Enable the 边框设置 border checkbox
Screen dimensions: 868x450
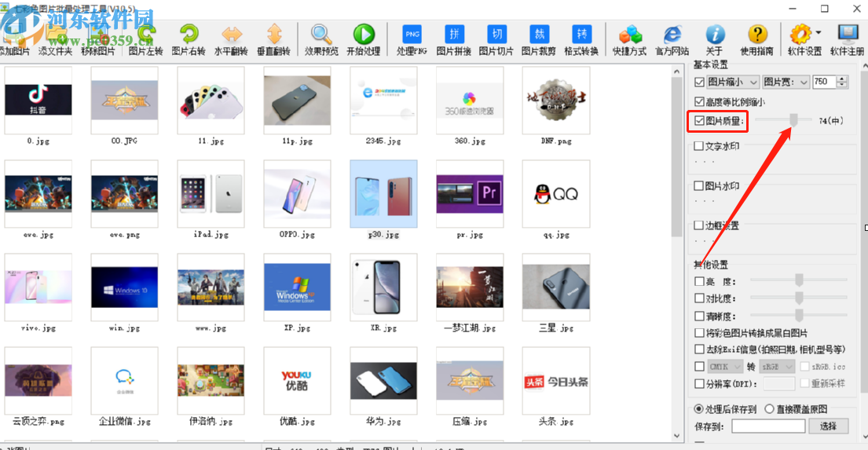(699, 225)
